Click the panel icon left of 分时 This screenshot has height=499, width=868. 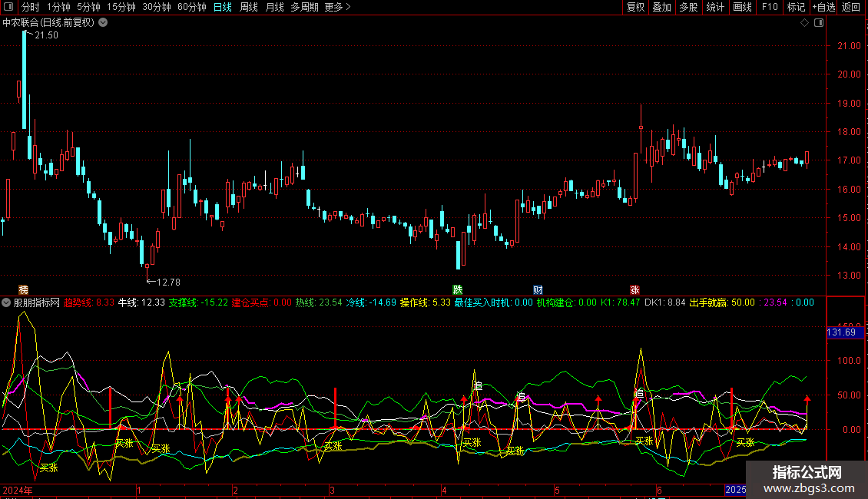(7, 7)
